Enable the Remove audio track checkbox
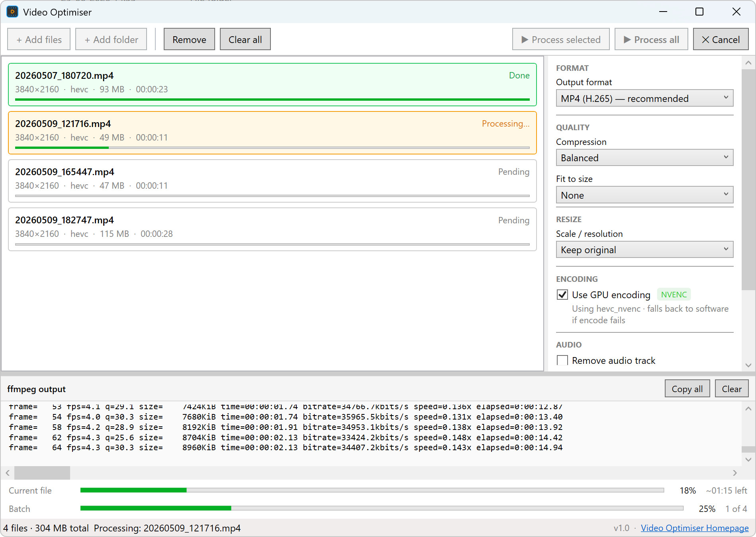The width and height of the screenshot is (756, 537). [562, 360]
